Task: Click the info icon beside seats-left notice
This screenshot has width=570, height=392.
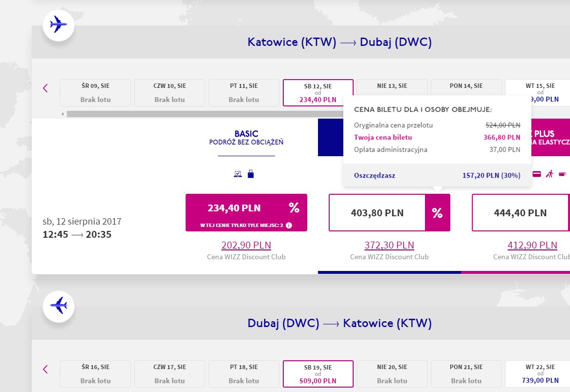Action: click(x=289, y=225)
